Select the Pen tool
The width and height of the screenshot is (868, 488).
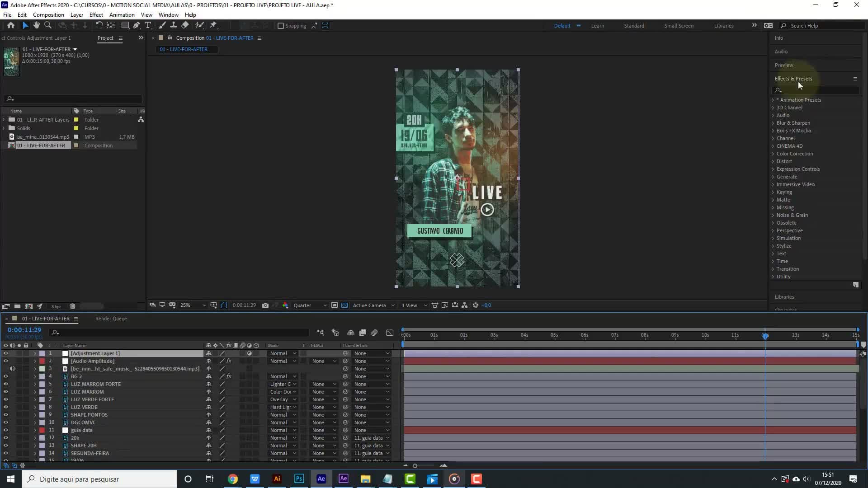[x=137, y=25]
